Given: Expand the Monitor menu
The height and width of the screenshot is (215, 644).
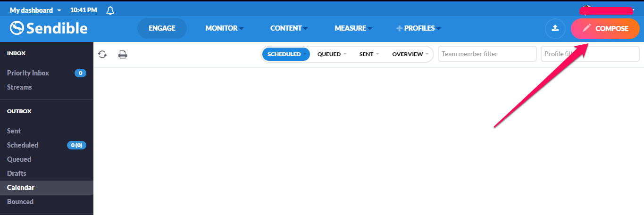Looking at the screenshot, I should point(225,28).
